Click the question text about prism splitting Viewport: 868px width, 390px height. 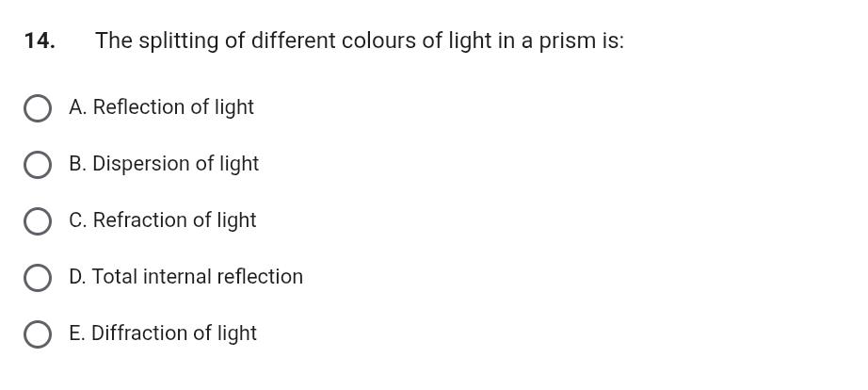(x=359, y=41)
